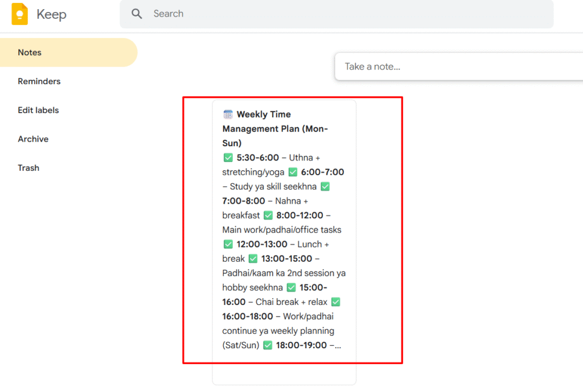This screenshot has width=583, height=392.
Task: Click the green checkmark before 18:00-19:00
Action: coord(268,345)
